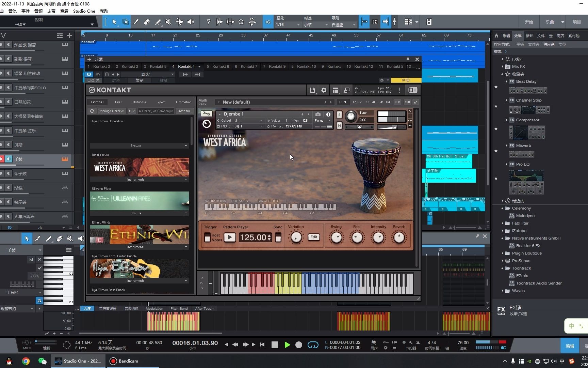The width and height of the screenshot is (588, 368).
Task: Click Manage Libraries button
Action: click(112, 111)
